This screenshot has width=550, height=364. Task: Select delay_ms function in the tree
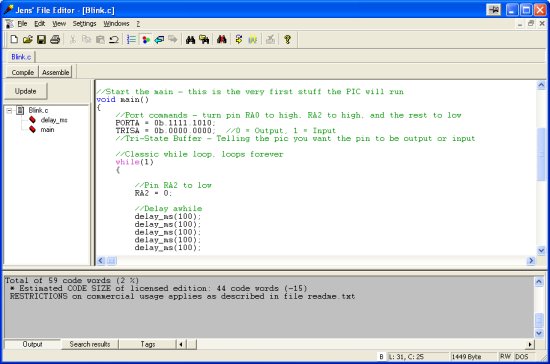[54, 120]
